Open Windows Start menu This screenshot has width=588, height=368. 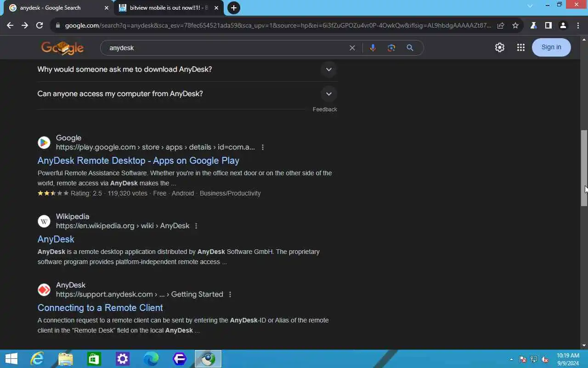[x=11, y=359]
